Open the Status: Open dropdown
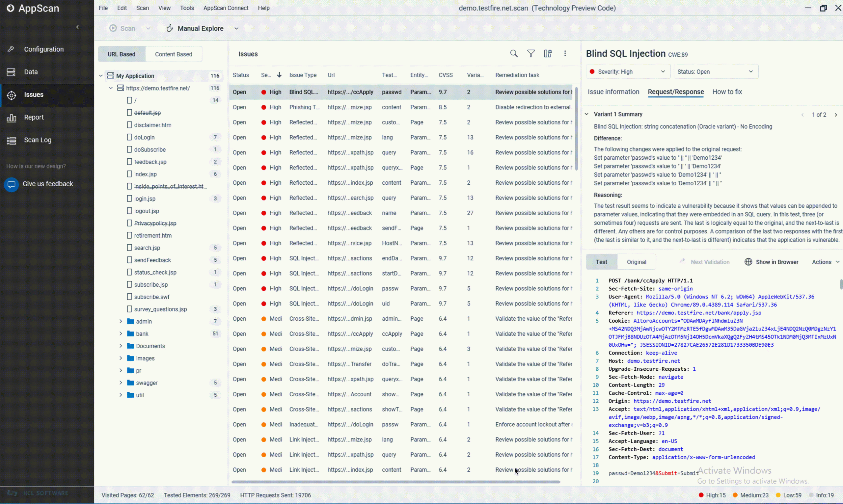 715,72
